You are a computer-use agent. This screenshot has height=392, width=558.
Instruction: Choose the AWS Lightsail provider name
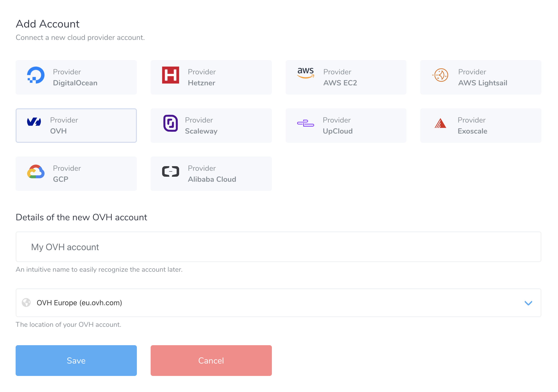pyautogui.click(x=483, y=83)
